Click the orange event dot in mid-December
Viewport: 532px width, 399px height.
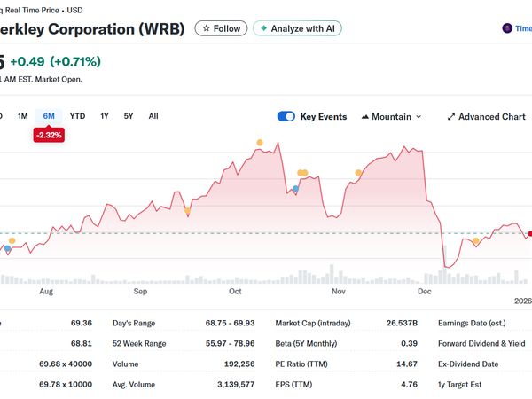tap(476, 240)
